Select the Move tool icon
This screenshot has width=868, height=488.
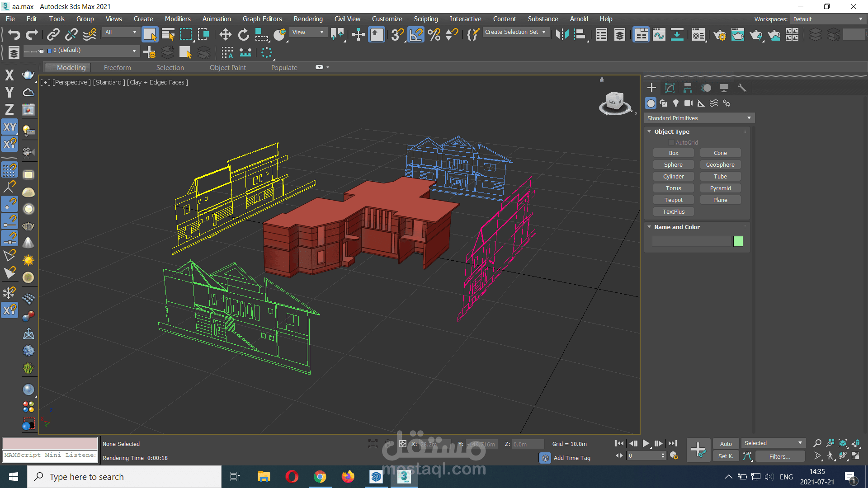[225, 35]
